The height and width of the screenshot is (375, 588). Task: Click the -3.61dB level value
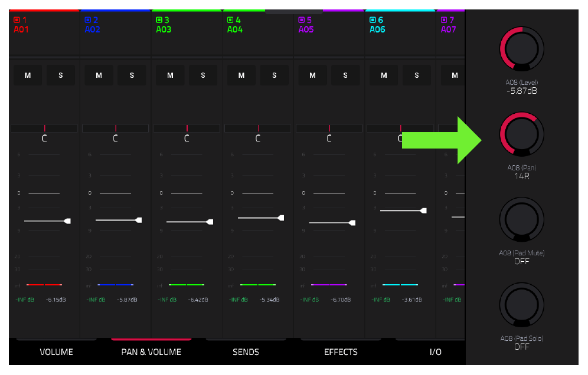point(411,300)
